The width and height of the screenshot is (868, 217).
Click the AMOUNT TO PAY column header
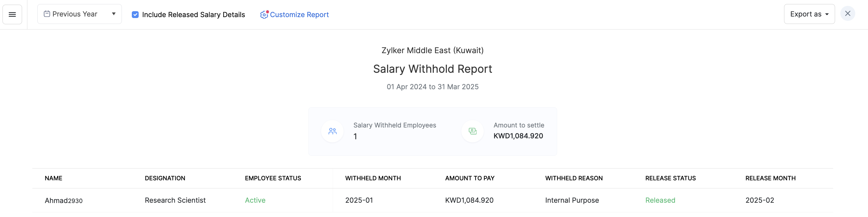click(469, 178)
